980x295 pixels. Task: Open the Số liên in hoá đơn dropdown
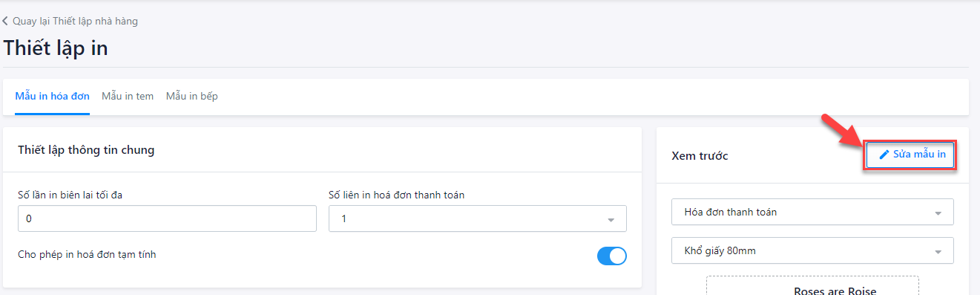(x=478, y=219)
